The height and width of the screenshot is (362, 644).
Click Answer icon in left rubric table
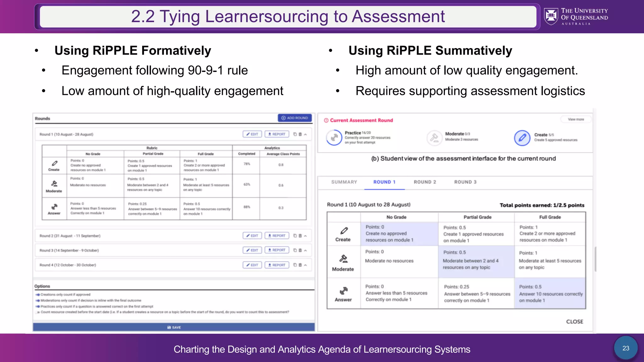click(x=54, y=206)
